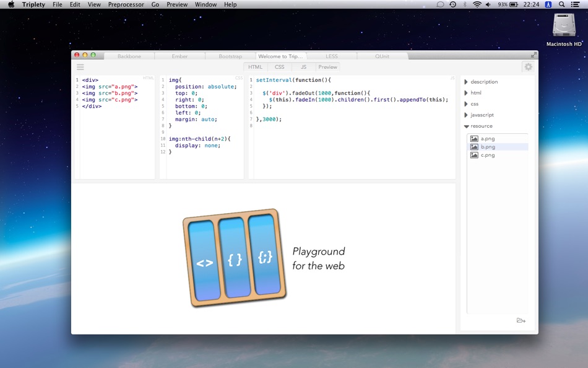Open Spotlight search in menu bar
Viewport: 588px width, 368px height.
tap(561, 4)
